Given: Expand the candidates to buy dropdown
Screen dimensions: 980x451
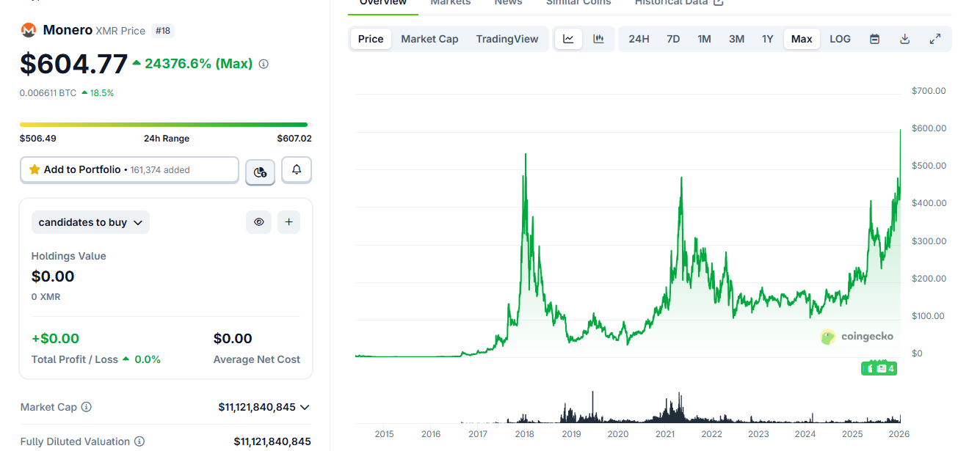Looking at the screenshot, I should (x=90, y=222).
